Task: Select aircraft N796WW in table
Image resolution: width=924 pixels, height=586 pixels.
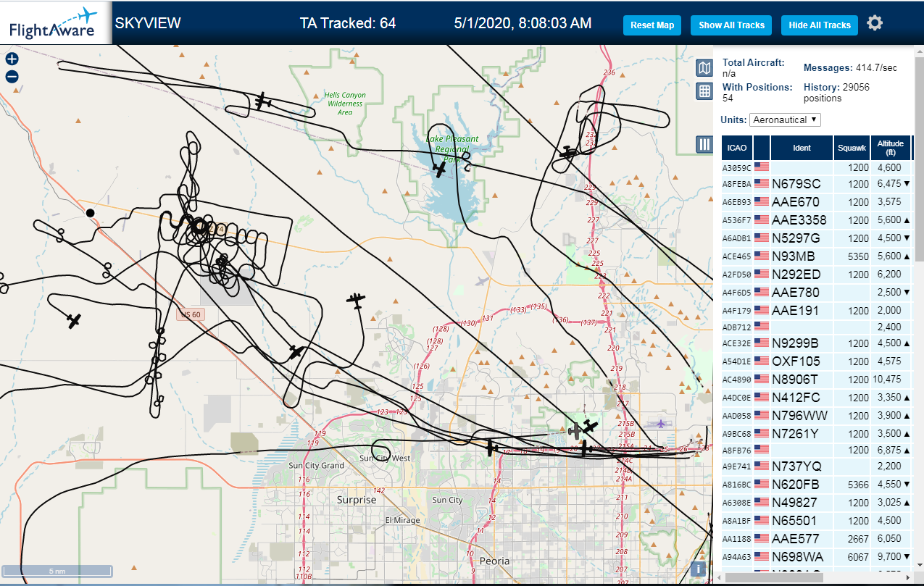Action: click(816, 415)
